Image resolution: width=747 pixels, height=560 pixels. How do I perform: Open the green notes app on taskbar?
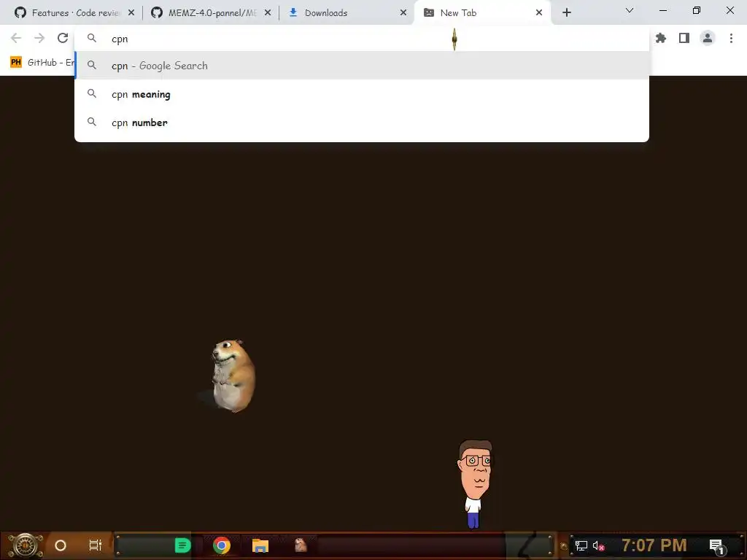(182, 545)
